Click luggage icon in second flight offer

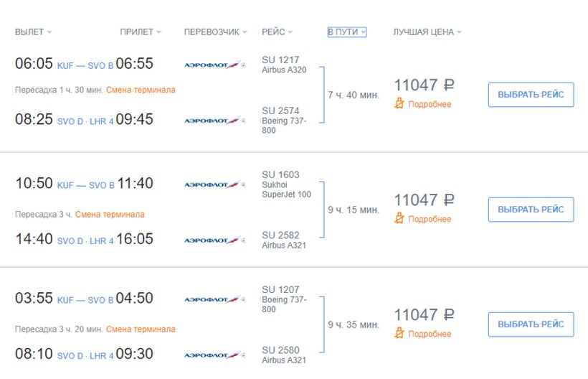point(400,219)
